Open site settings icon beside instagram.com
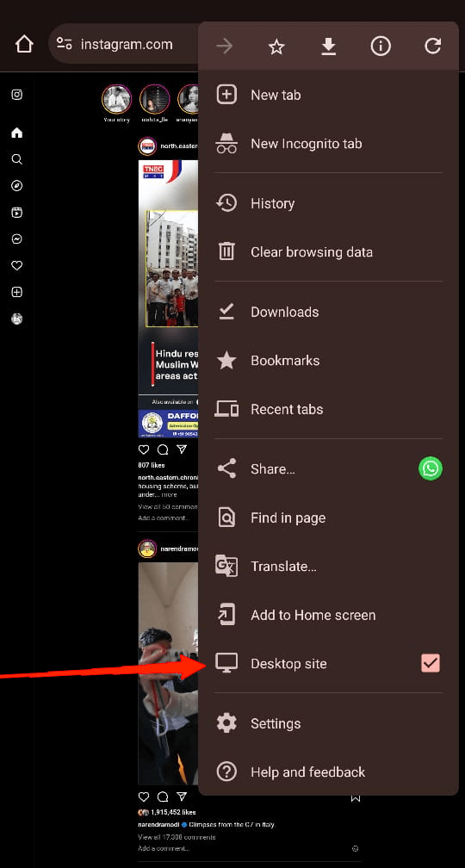Viewport: 465px width, 868px height. (65, 44)
